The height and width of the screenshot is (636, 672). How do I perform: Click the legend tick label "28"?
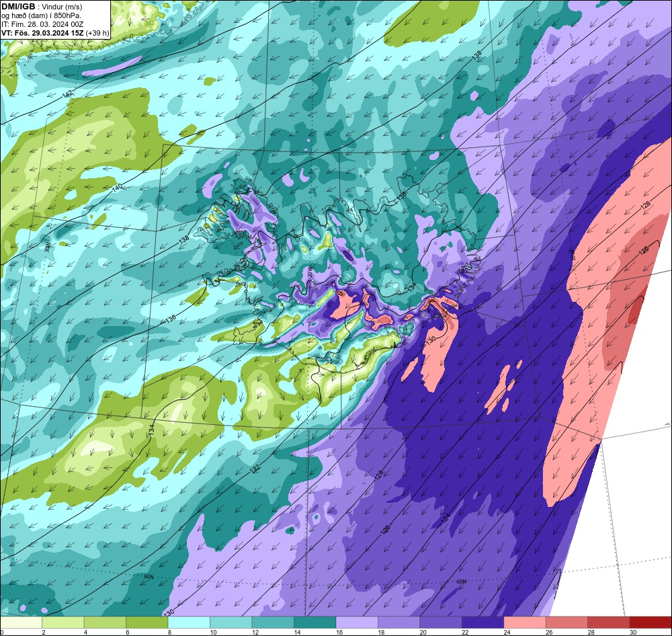[x=591, y=632]
